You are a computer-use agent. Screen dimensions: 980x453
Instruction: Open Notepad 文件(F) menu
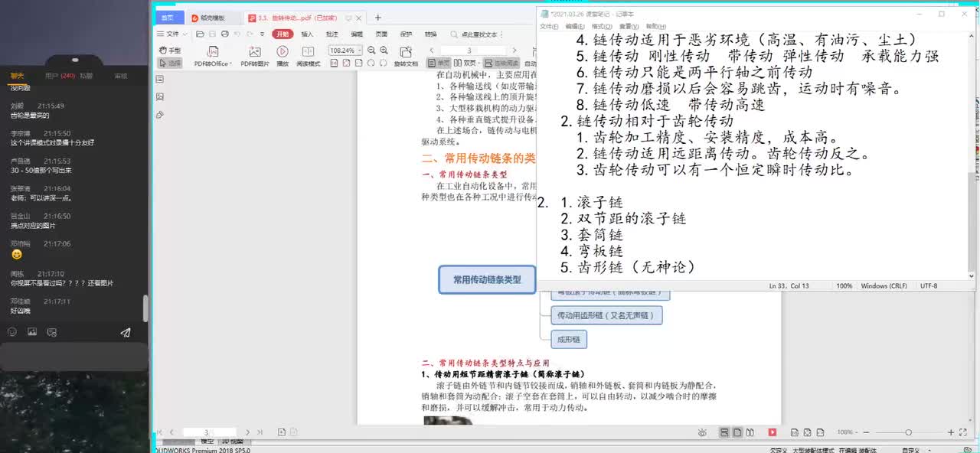tap(549, 26)
